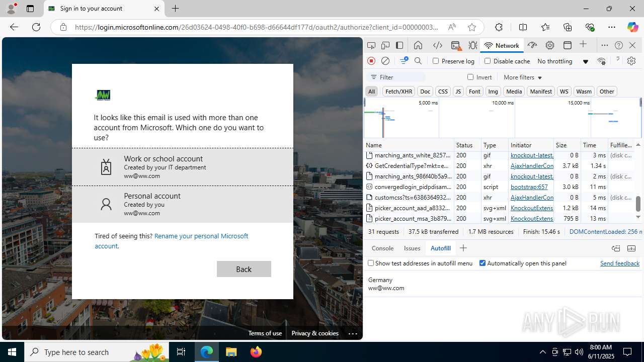644x362 pixels.
Task: Refresh the browser page
Action: point(36,27)
